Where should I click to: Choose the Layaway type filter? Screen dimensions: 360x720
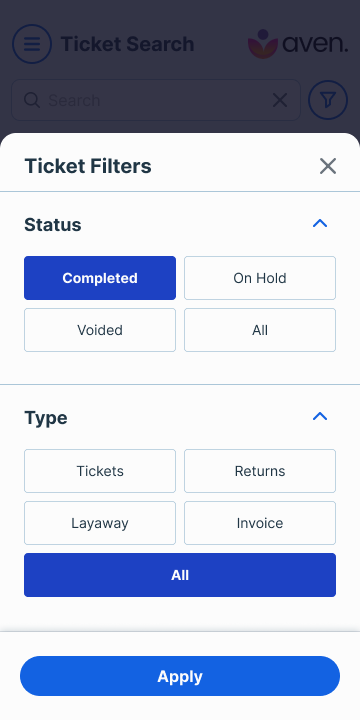click(x=100, y=523)
